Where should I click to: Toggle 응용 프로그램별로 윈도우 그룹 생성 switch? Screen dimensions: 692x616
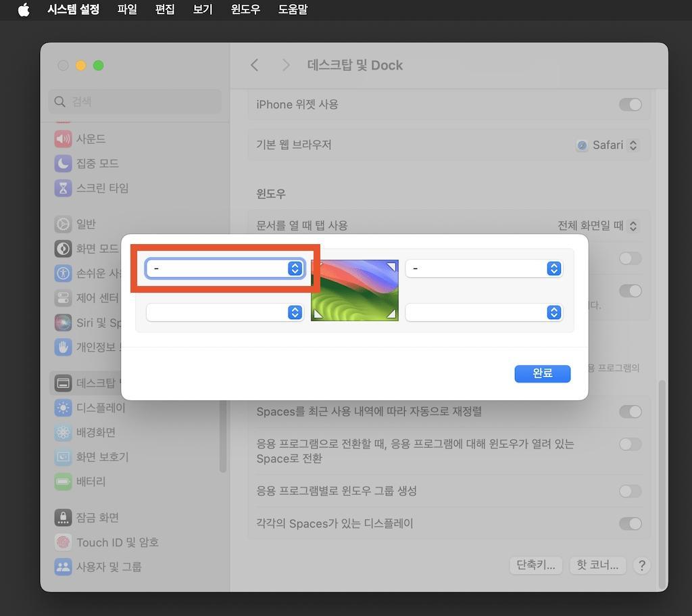point(631,491)
